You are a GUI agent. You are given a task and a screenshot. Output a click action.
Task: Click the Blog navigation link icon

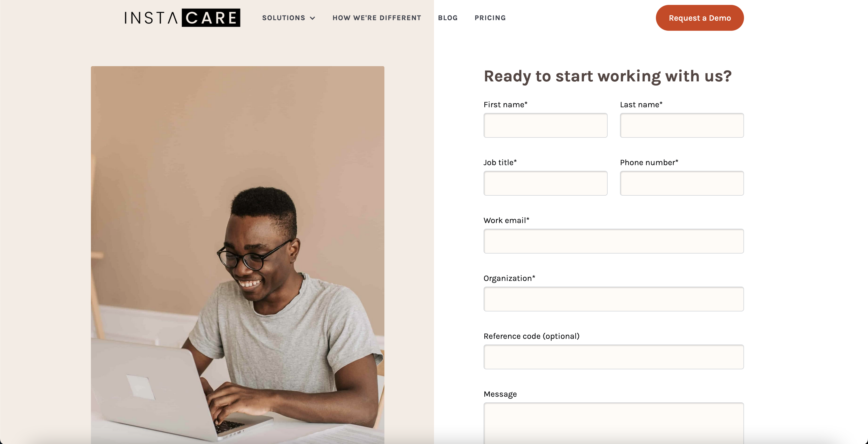tap(448, 18)
